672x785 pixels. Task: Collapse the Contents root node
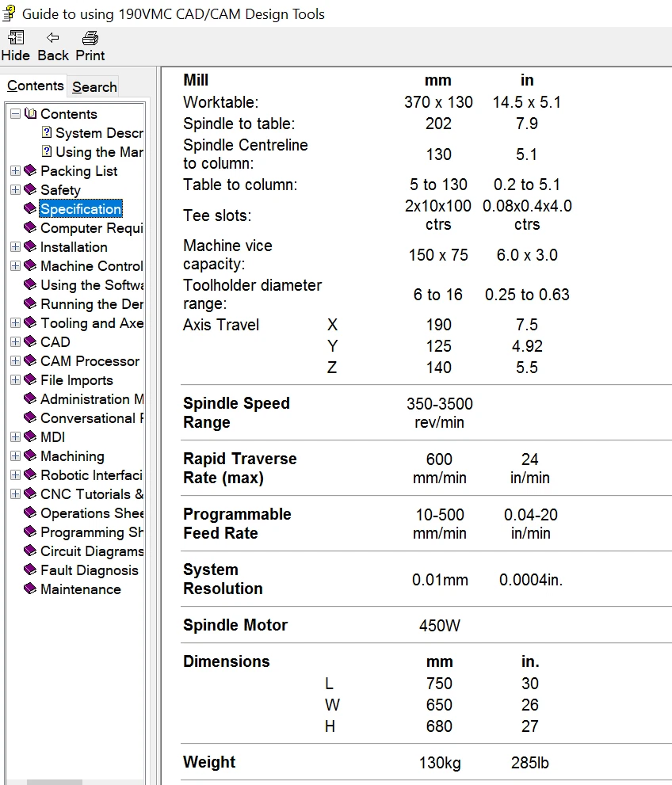tap(15, 114)
